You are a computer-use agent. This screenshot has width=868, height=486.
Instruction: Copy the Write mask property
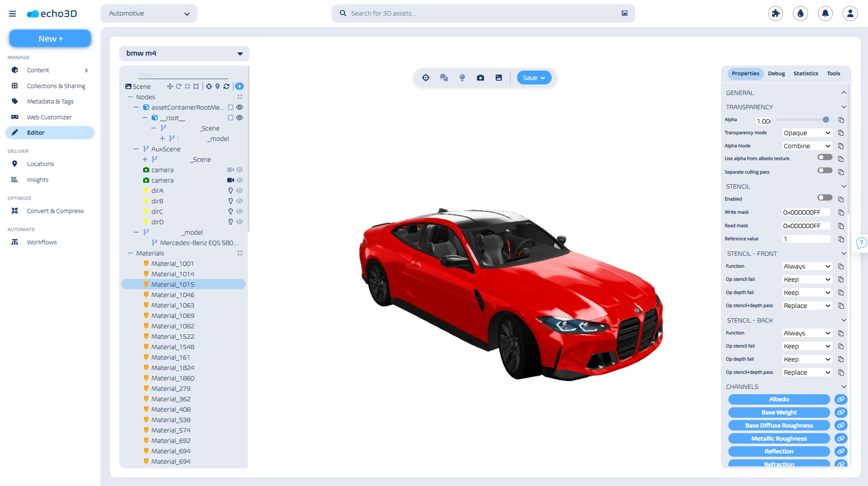tap(841, 213)
